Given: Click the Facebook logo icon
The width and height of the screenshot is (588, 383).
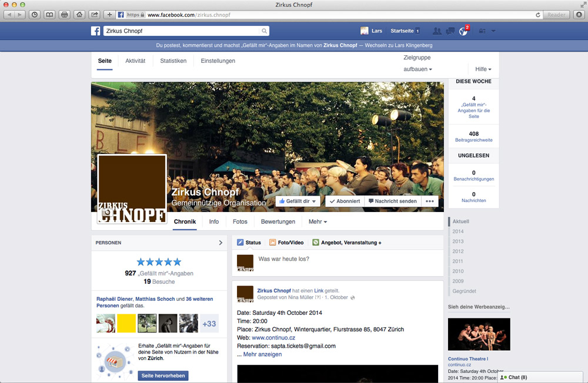Looking at the screenshot, I should [95, 31].
